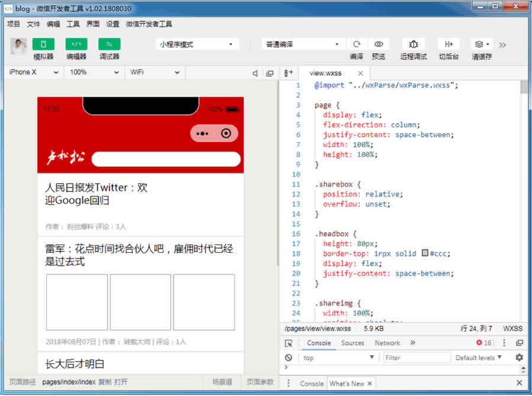The image size is (532, 396).
Task: Select device model from iPhone X dropdown
Action: point(34,72)
